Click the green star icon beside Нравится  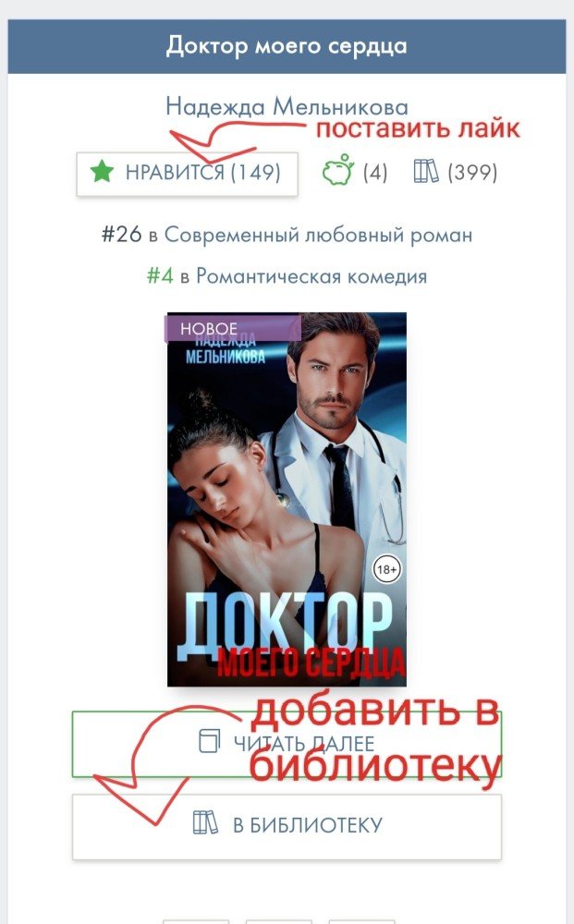click(x=102, y=172)
